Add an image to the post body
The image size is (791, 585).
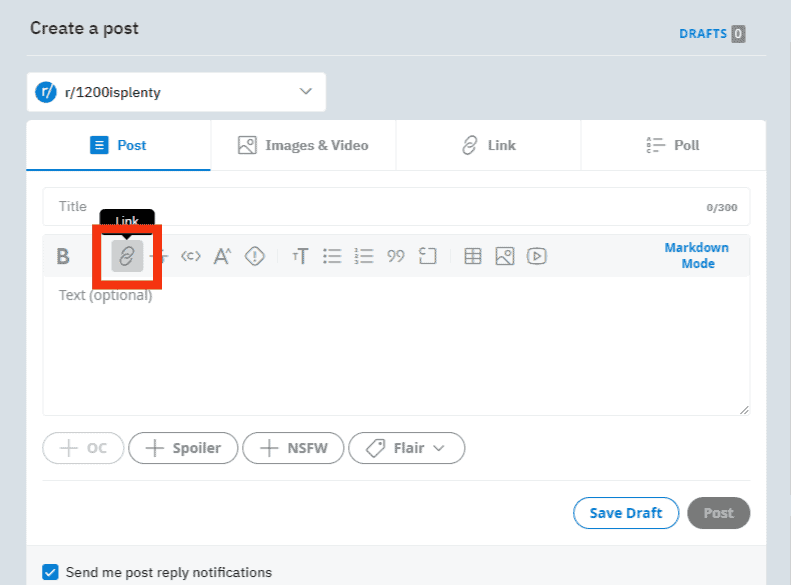point(504,256)
